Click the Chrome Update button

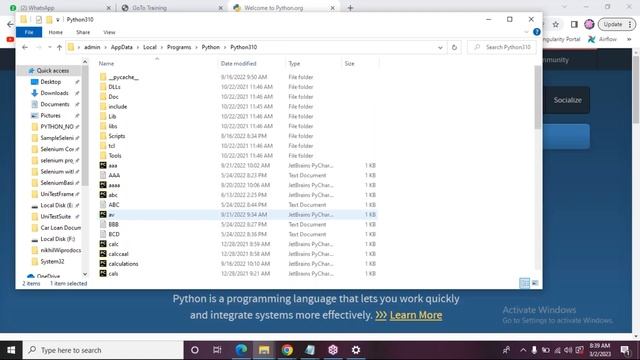(617, 24)
